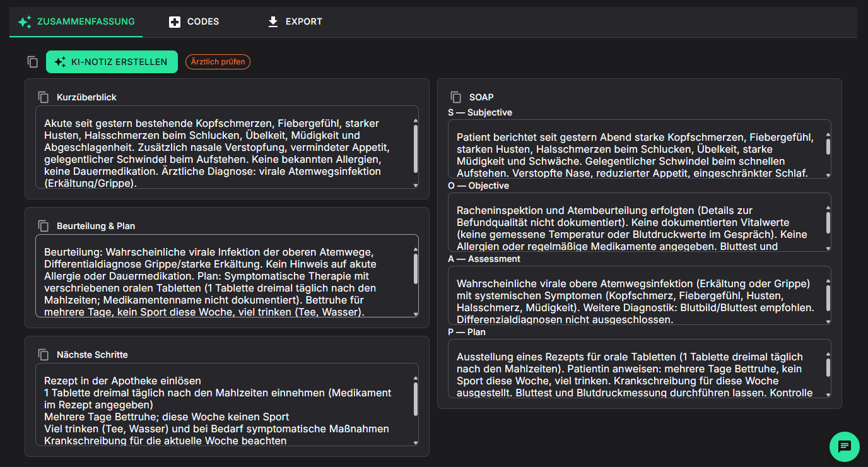Copy the SOAP note
868x467 pixels.
(x=456, y=97)
